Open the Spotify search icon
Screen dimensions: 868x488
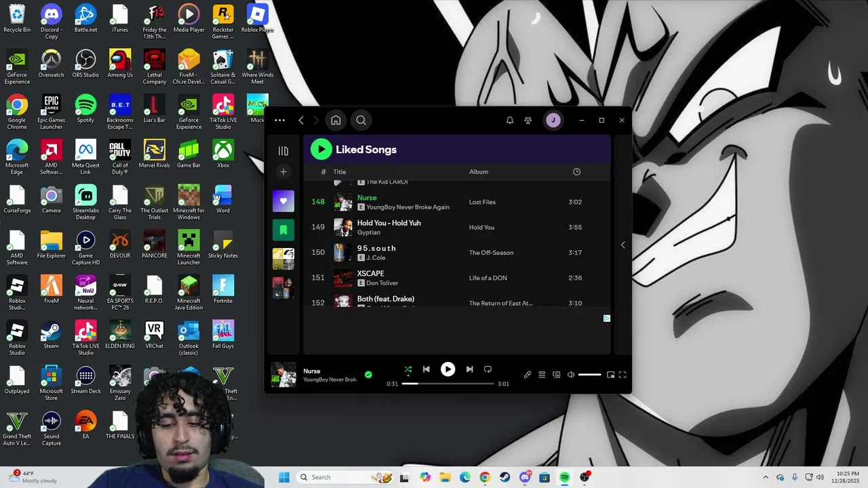[361, 121]
